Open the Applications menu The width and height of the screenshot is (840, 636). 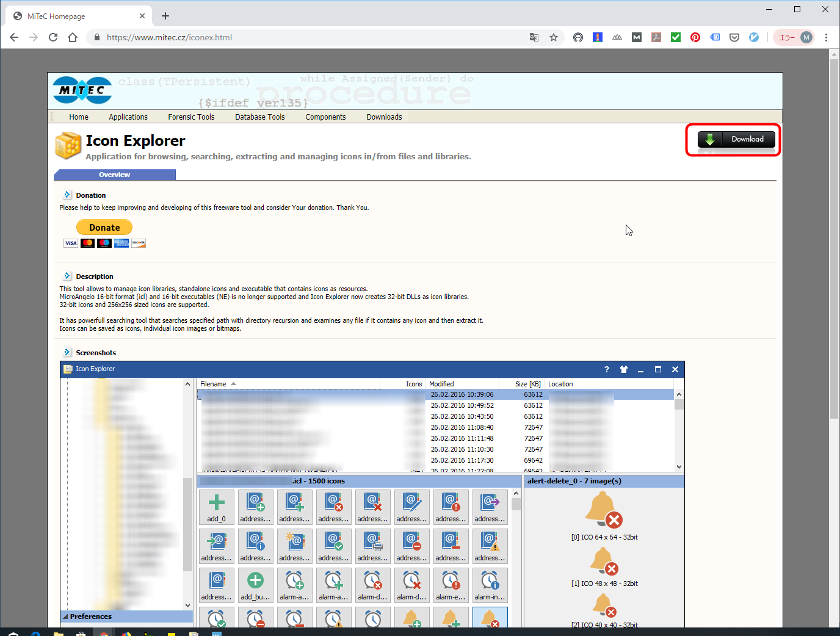(x=128, y=117)
